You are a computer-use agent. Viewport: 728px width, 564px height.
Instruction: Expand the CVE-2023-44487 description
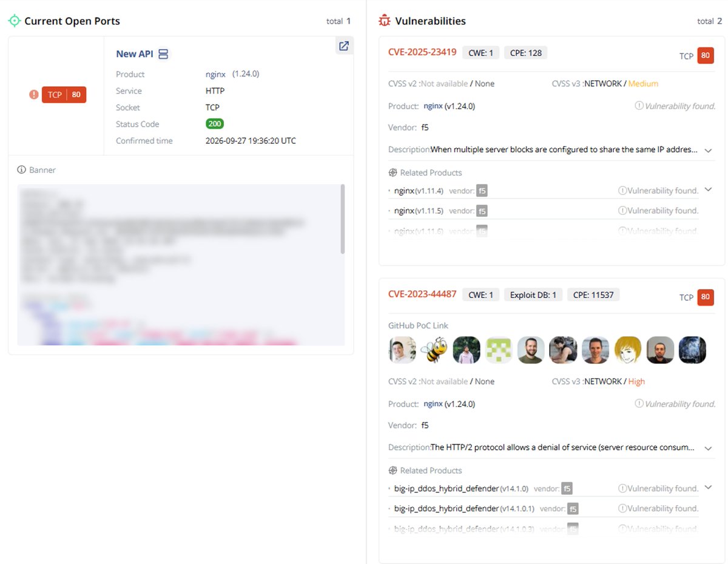click(x=708, y=448)
